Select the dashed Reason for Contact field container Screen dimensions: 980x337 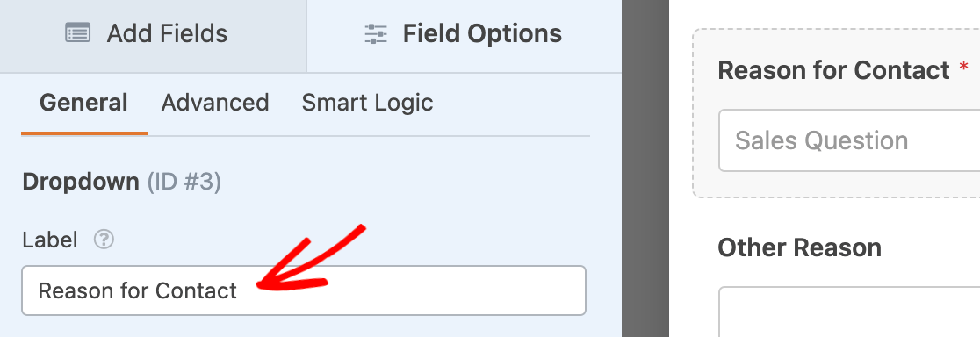click(836, 113)
